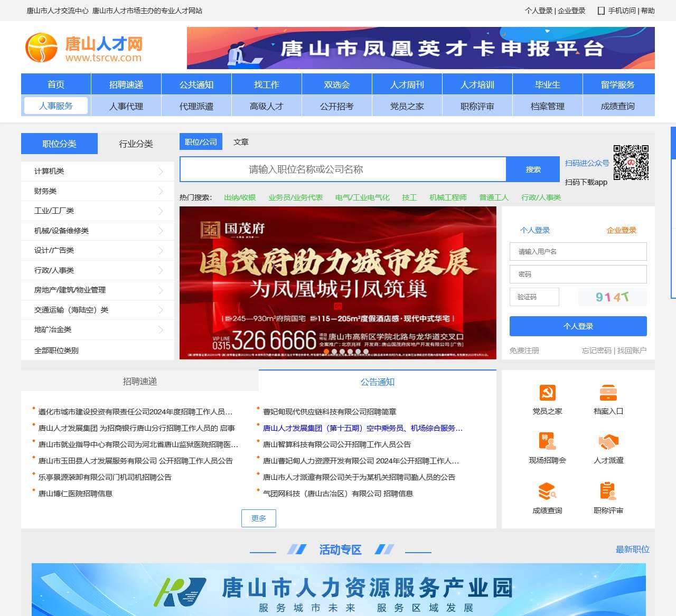Select the 文章 search tab
Image resolution: width=676 pixels, height=616 pixels.
(x=241, y=142)
